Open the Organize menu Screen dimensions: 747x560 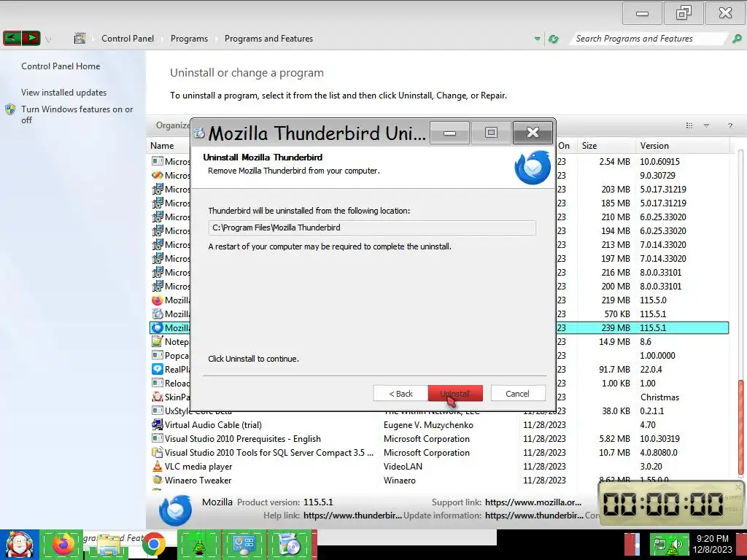(x=172, y=125)
